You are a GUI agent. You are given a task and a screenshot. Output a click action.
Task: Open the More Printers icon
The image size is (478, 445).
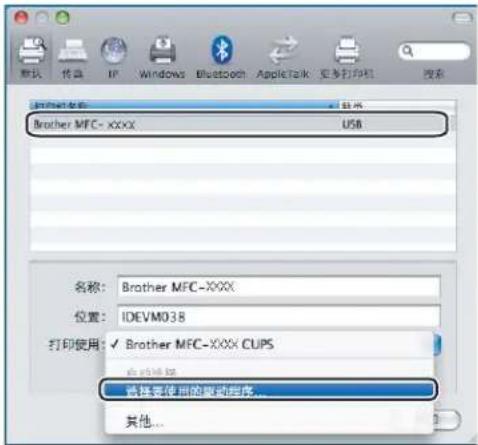coord(347,50)
